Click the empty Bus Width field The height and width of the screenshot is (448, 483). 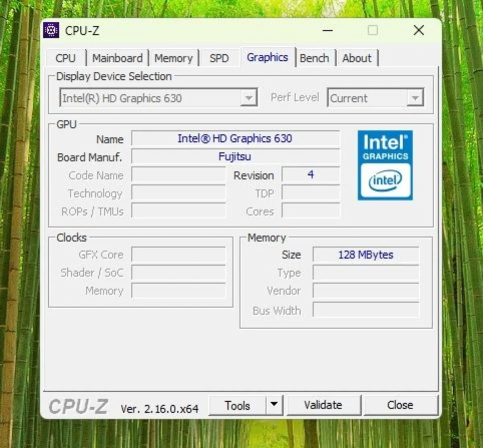click(x=366, y=310)
